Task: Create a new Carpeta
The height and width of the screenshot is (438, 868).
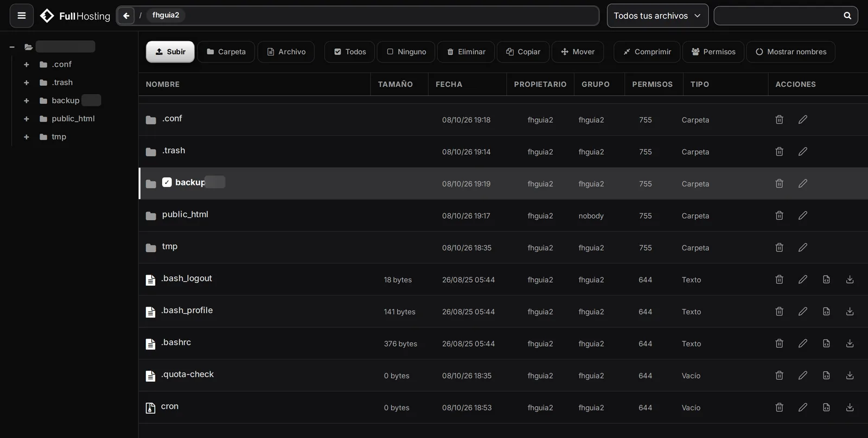Action: click(x=226, y=52)
